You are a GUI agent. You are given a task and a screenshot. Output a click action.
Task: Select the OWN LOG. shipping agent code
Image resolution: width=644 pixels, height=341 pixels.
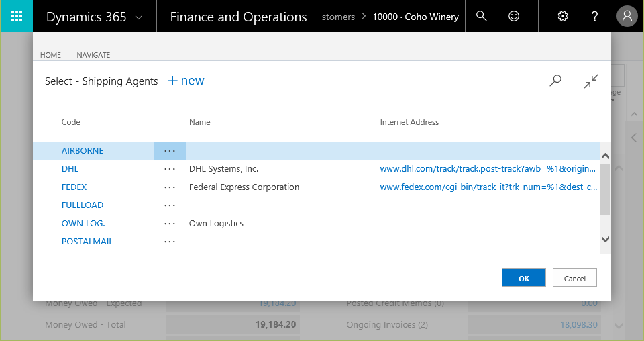(83, 223)
